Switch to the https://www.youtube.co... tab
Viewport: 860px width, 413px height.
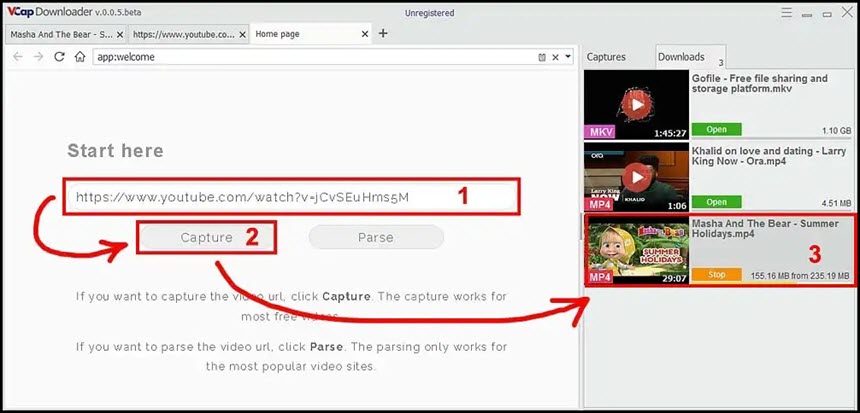[x=184, y=34]
